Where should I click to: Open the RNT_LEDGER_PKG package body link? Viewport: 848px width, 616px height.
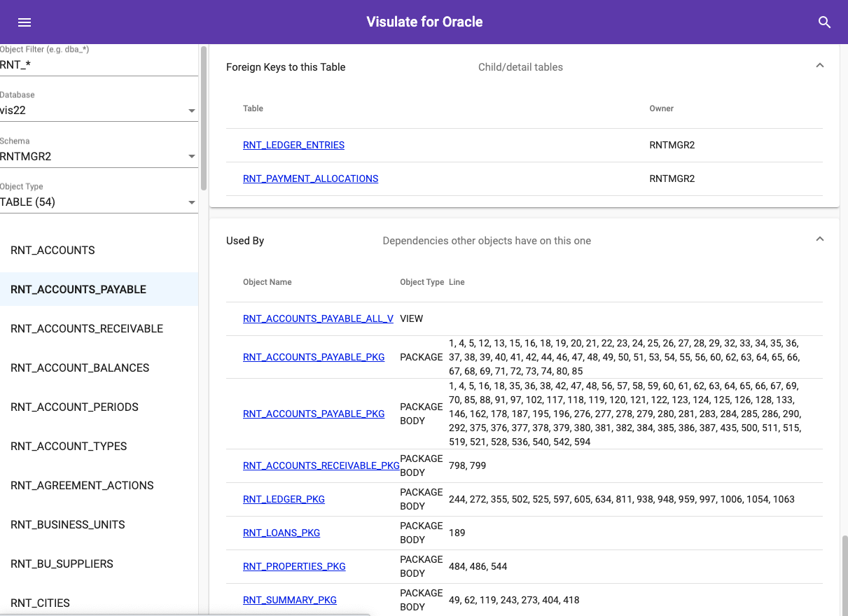[x=284, y=499]
